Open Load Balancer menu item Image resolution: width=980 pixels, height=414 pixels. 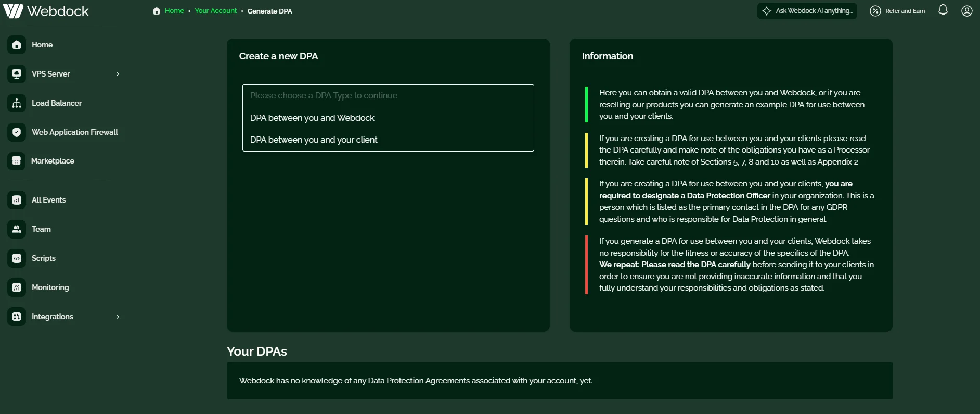click(57, 103)
